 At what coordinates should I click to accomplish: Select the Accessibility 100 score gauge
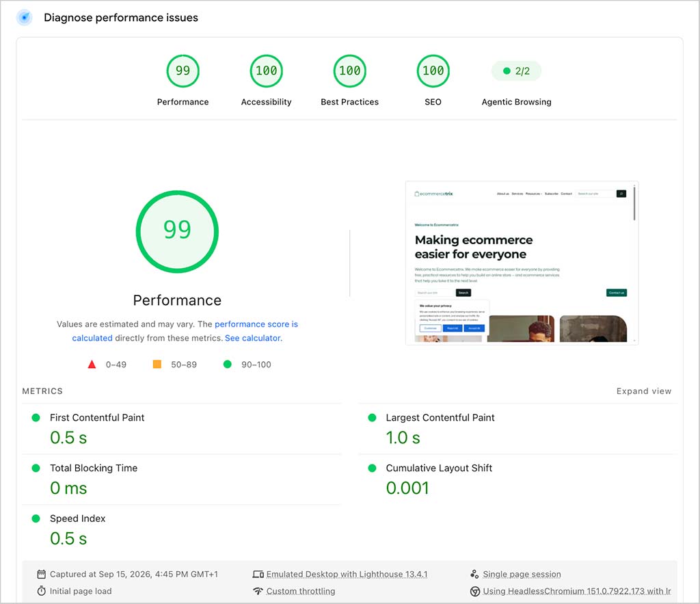[x=266, y=70]
